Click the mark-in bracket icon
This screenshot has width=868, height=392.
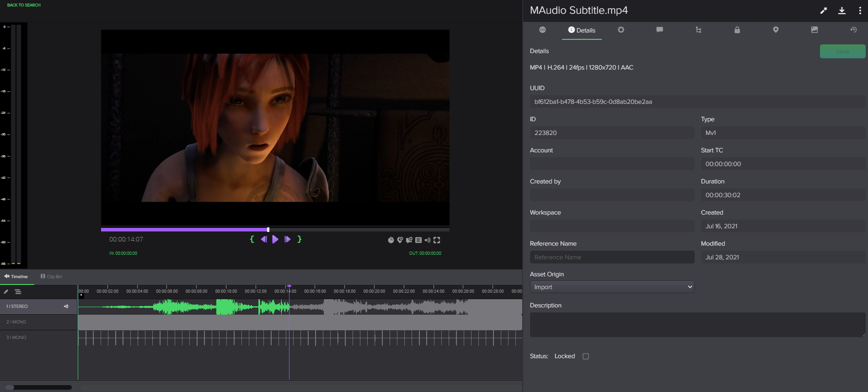click(x=252, y=239)
